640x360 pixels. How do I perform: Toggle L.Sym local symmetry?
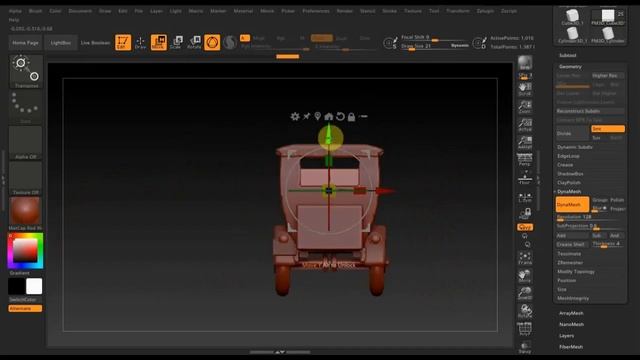(525, 198)
